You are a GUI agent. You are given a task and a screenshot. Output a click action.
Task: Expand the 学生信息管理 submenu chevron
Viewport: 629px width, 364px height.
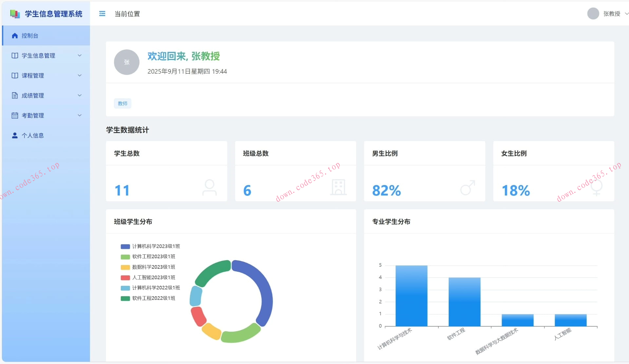pos(80,56)
